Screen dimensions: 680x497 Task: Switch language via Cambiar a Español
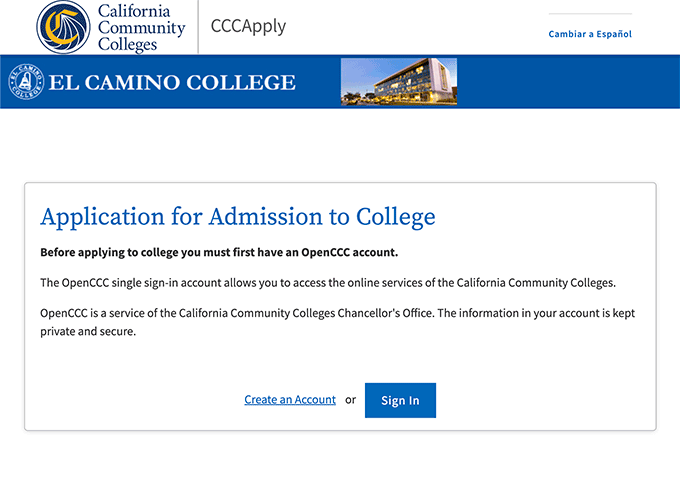point(590,34)
